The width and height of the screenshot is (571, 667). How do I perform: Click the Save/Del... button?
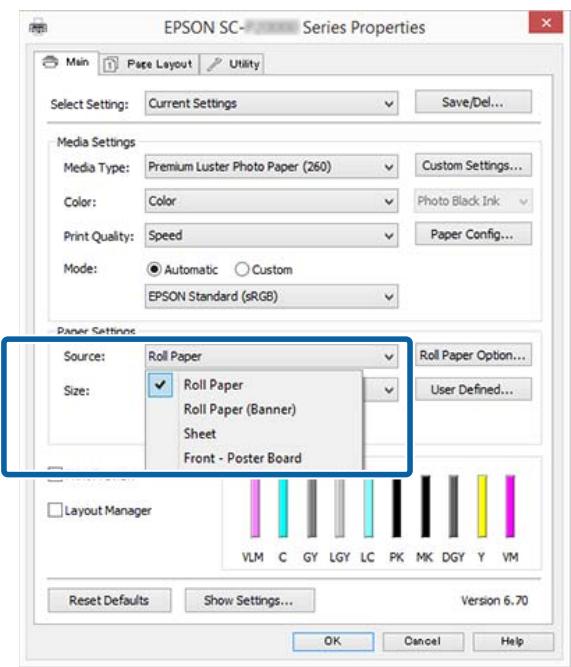(473, 102)
